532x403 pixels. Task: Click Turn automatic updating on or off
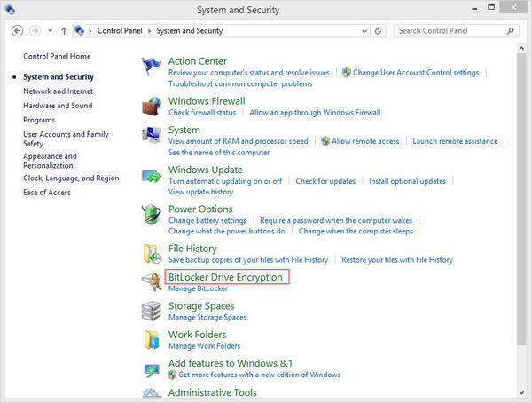coord(225,181)
